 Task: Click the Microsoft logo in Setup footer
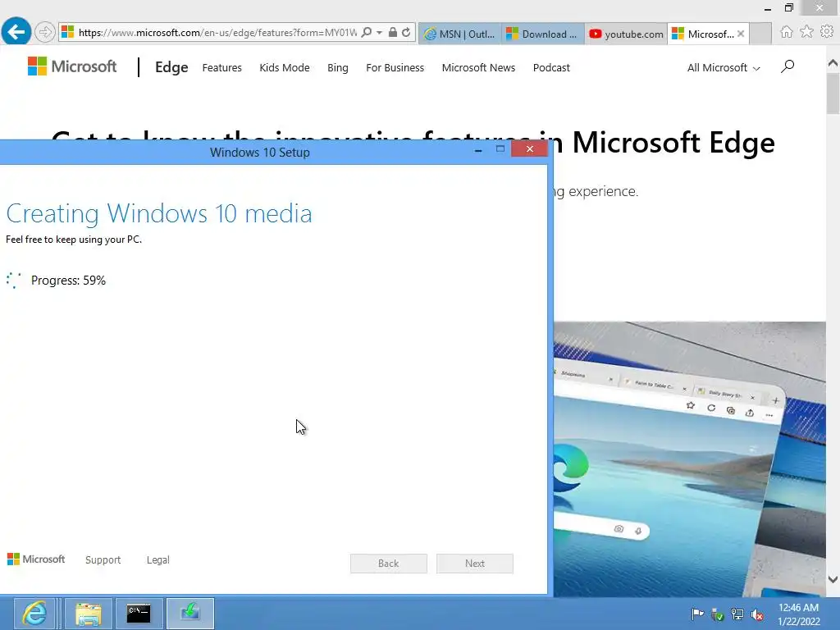click(x=36, y=559)
